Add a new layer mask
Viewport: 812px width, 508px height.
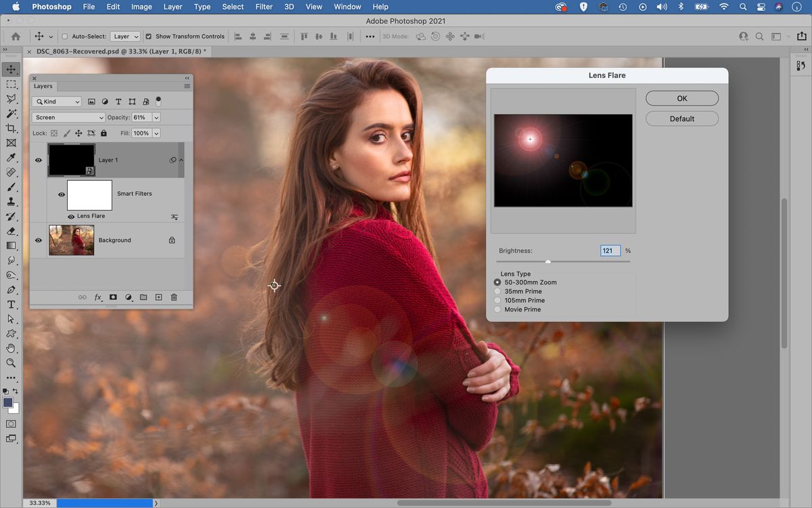tap(113, 297)
